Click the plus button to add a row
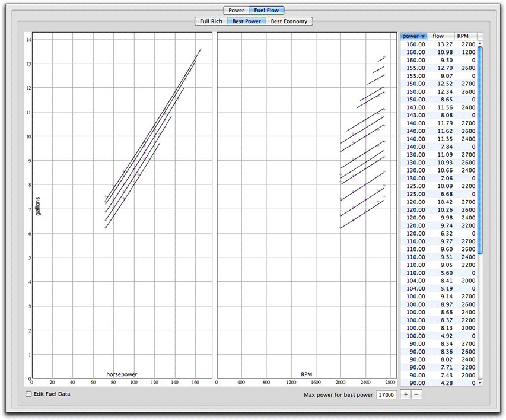The width and height of the screenshot is (506, 420). [406, 394]
